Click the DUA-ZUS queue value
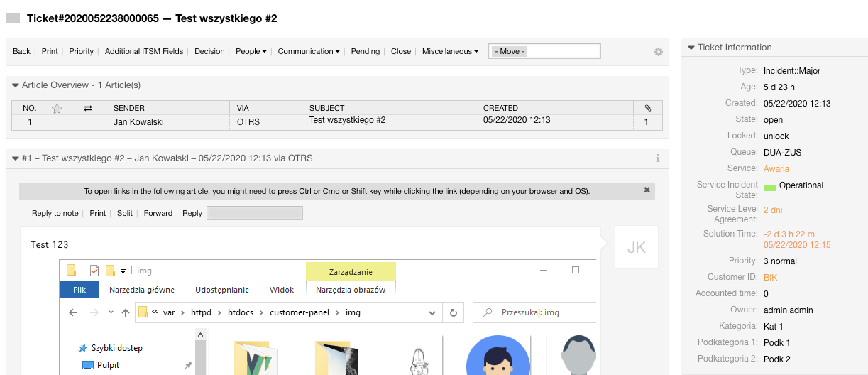The width and height of the screenshot is (868, 375). [783, 153]
